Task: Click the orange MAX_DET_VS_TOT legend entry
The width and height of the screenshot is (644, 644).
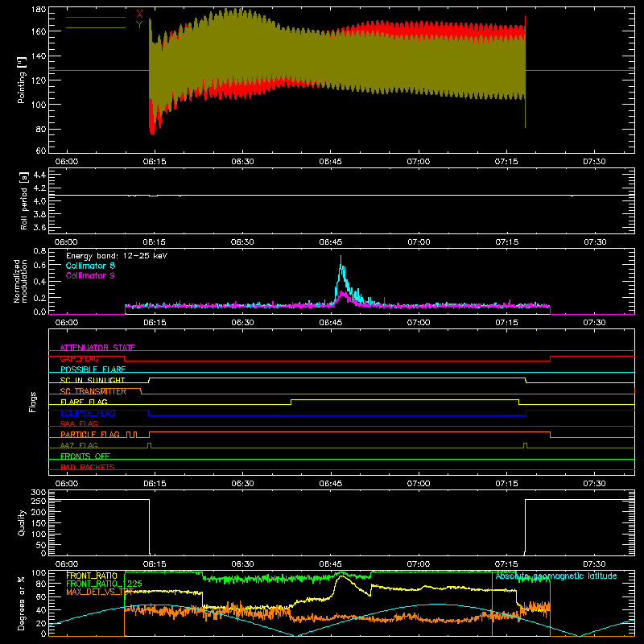Action: click(x=100, y=592)
